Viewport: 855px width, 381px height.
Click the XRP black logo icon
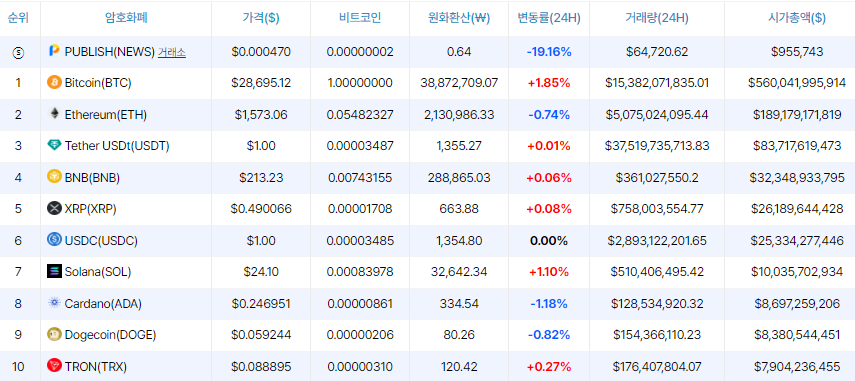[54, 208]
